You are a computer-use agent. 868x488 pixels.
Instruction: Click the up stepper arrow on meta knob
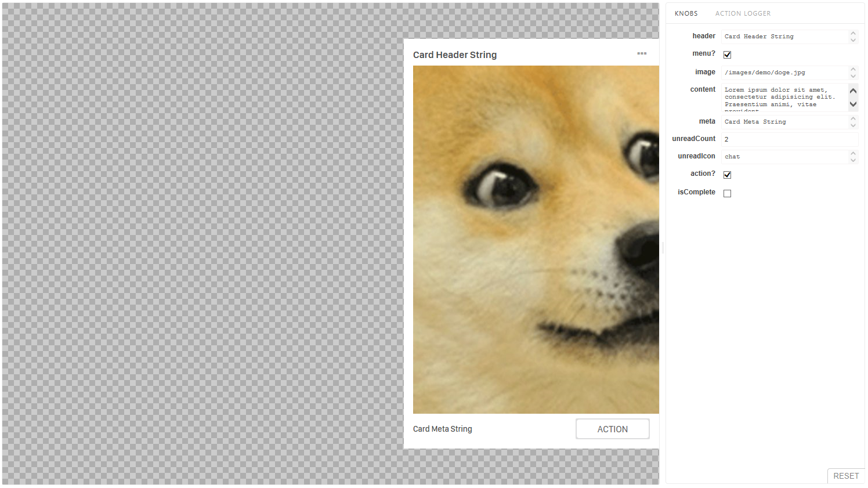click(853, 118)
